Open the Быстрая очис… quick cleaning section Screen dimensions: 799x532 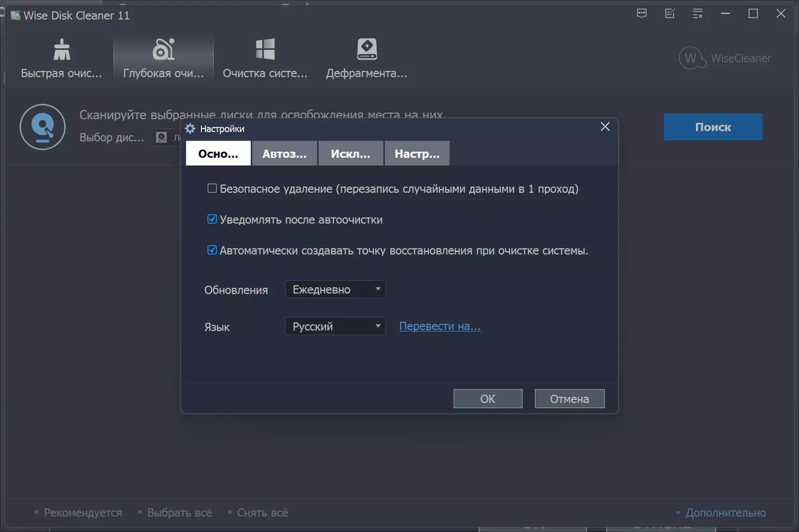[x=62, y=58]
